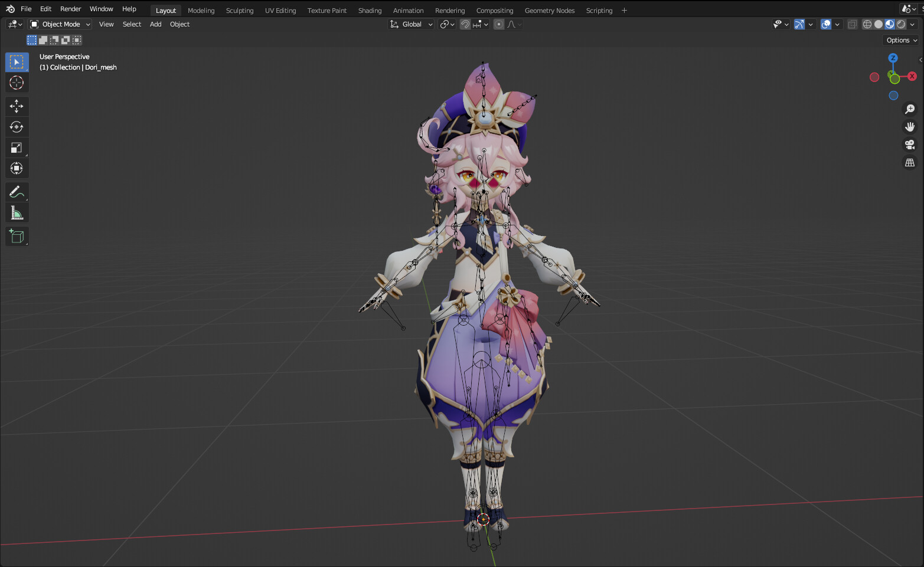Switch to material preview shading
Viewport: 924px width, 567px height.
point(890,24)
